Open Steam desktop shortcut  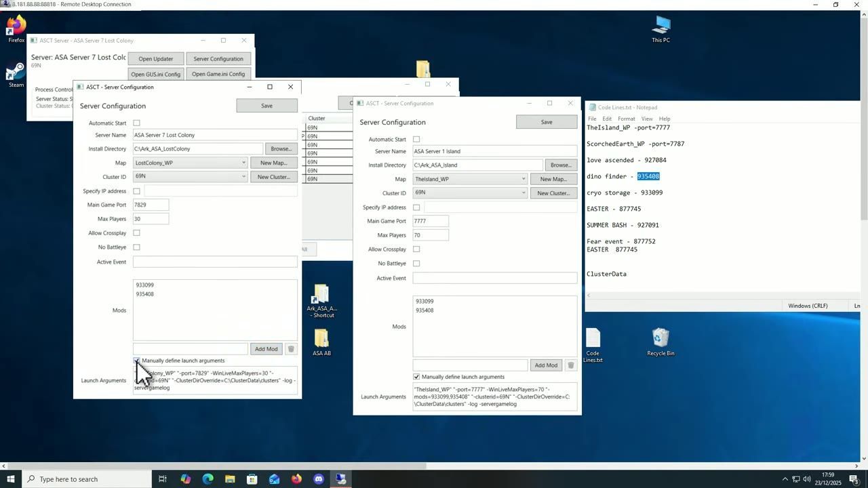point(16,75)
